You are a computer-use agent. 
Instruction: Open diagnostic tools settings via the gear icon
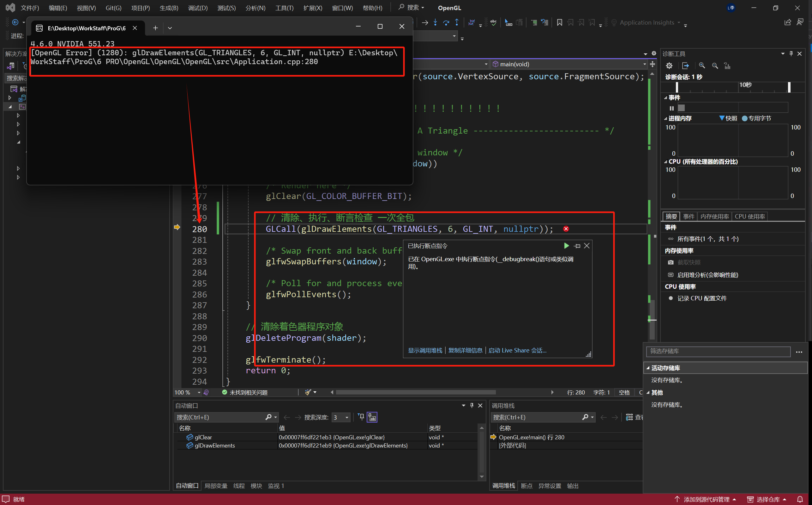669,65
